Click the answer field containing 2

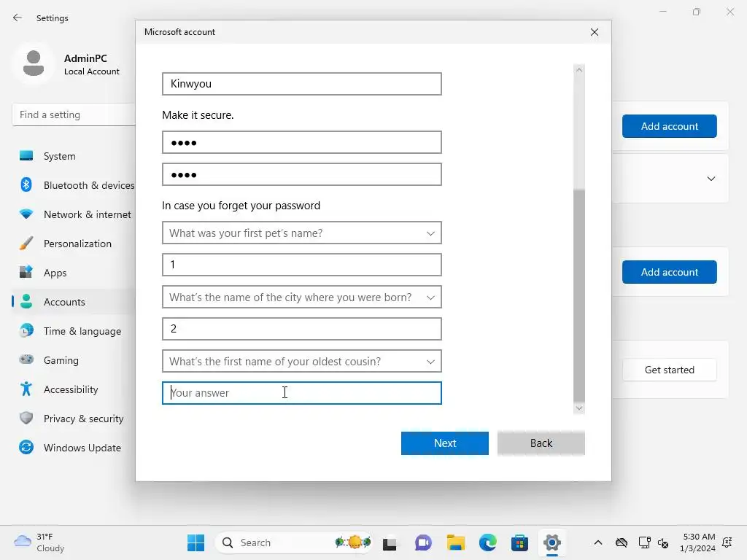pos(301,329)
